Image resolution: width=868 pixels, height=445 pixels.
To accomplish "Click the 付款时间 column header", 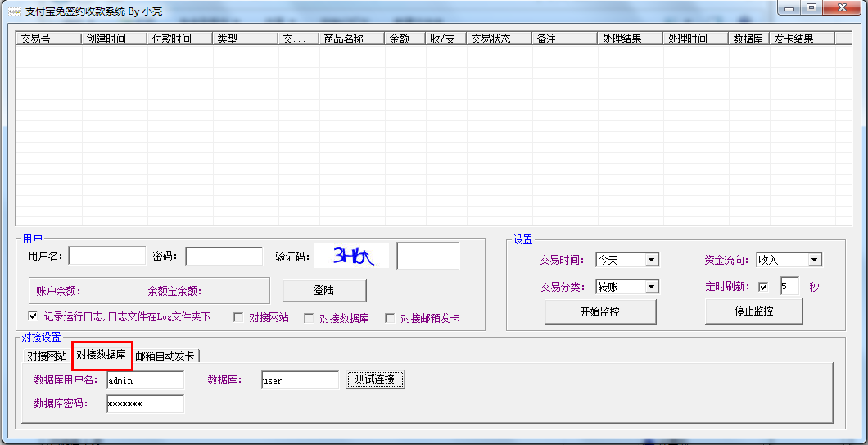I will click(180, 39).
